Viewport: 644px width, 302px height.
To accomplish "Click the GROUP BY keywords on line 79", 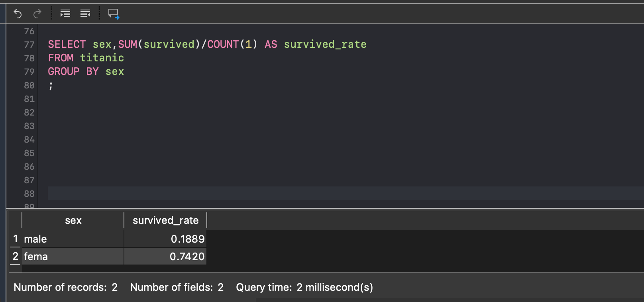I will tap(73, 71).
